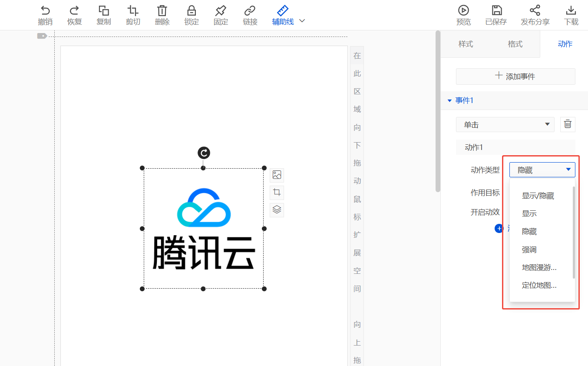Open the 动作类型 dropdown showing 隐藏
This screenshot has height=366, width=588.
tap(542, 170)
